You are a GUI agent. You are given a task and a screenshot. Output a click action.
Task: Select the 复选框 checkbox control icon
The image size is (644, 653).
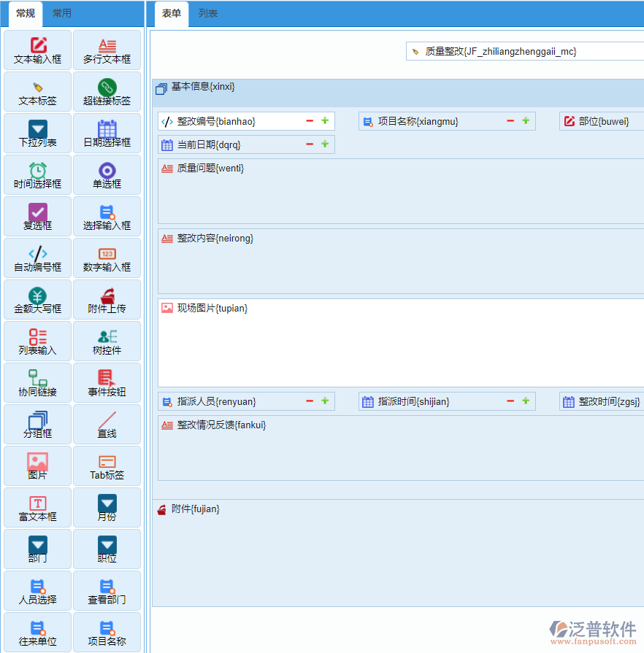click(37, 216)
